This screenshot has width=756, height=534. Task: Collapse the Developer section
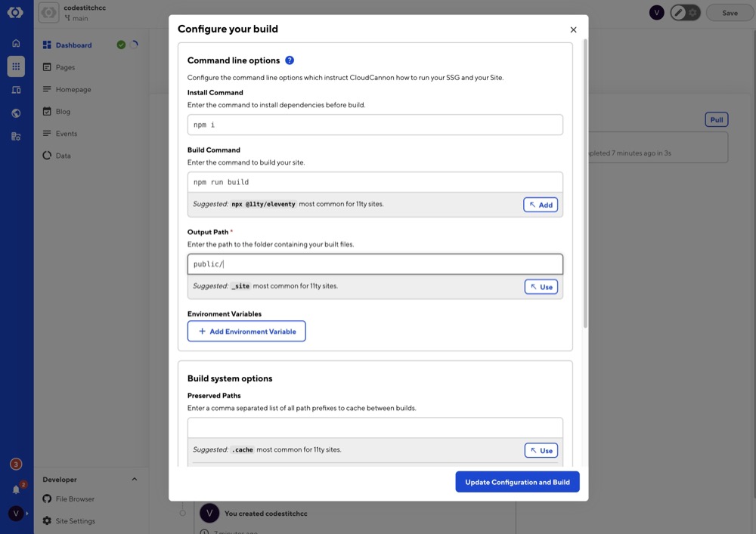tap(134, 479)
